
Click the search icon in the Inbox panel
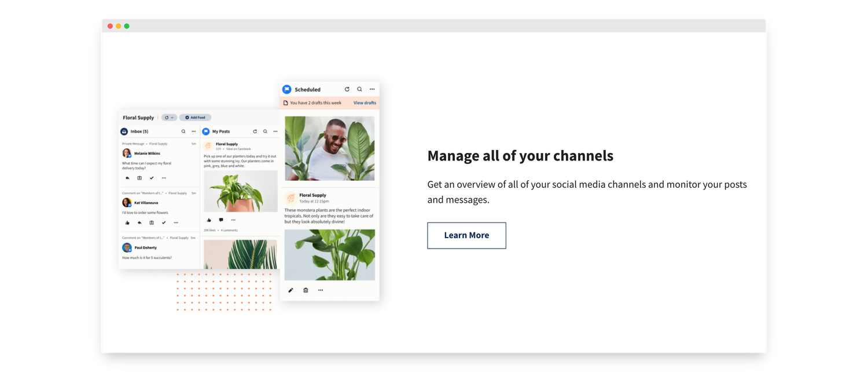183,132
